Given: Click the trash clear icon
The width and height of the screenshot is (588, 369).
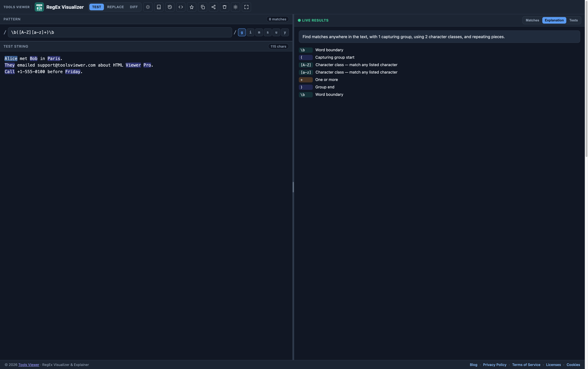Looking at the screenshot, I should coord(224,7).
